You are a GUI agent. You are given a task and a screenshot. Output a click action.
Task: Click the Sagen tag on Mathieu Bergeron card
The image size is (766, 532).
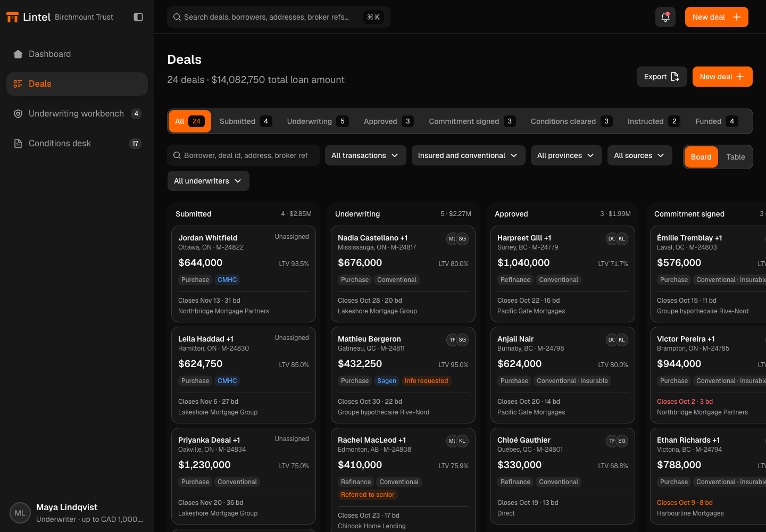(387, 381)
